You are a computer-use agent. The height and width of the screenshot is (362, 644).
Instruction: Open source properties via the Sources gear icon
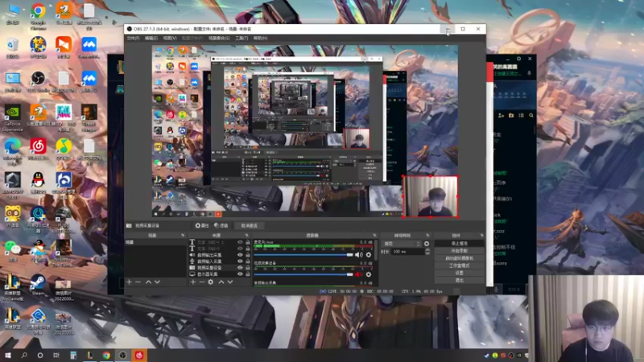click(x=211, y=282)
